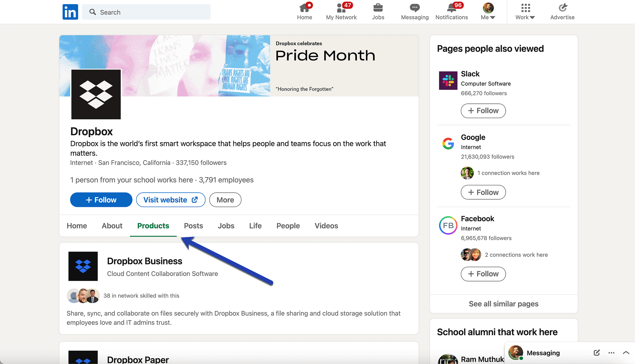Select the Products tab
Image resolution: width=635 pixels, height=364 pixels.
tap(153, 226)
